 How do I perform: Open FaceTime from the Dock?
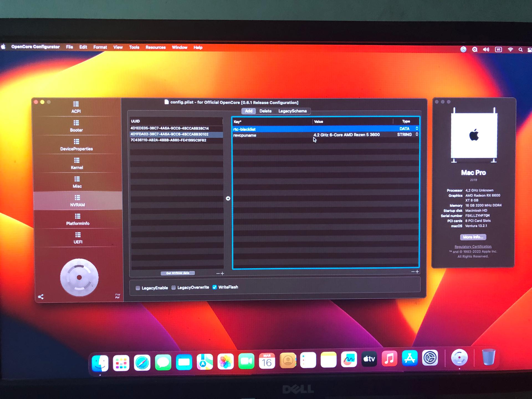(246, 361)
